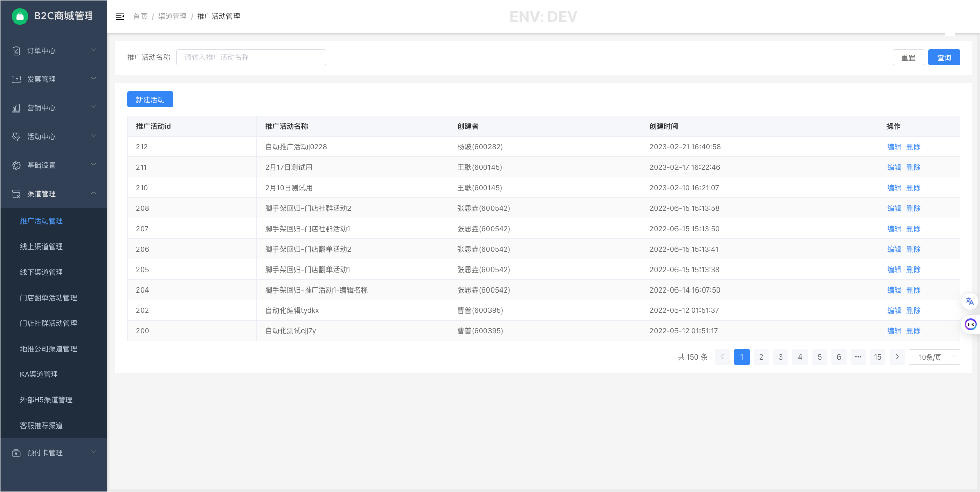Expand the 基础设置 menu chevron
980x492 pixels.
tap(94, 165)
